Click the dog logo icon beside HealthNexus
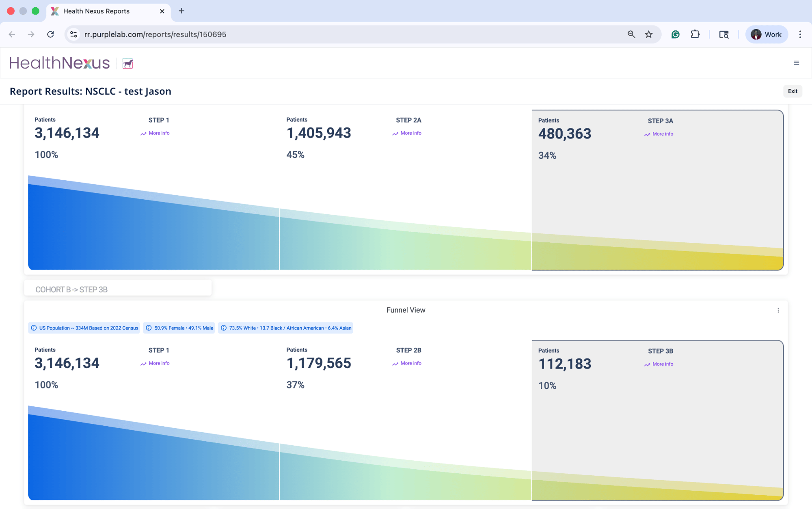The height and width of the screenshot is (509, 812). point(127,63)
